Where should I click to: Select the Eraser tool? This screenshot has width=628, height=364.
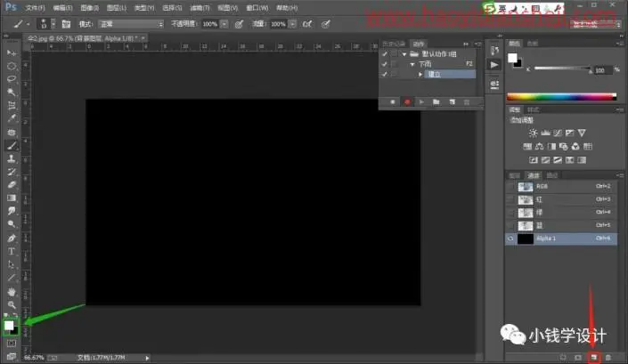(12, 185)
